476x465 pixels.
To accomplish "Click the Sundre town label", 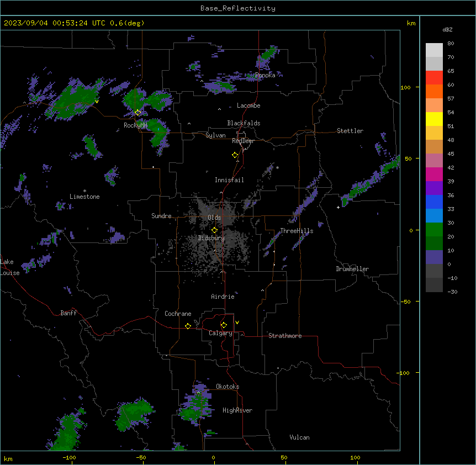I will click(161, 216).
